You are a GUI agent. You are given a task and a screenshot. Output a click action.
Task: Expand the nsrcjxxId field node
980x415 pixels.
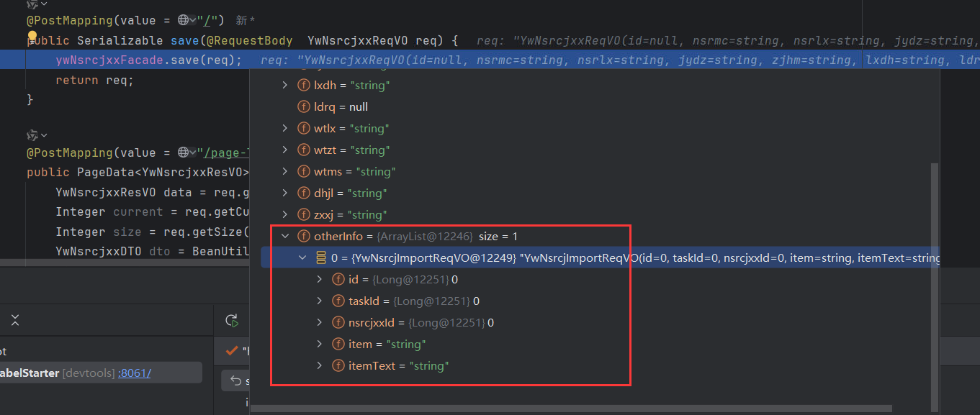320,322
